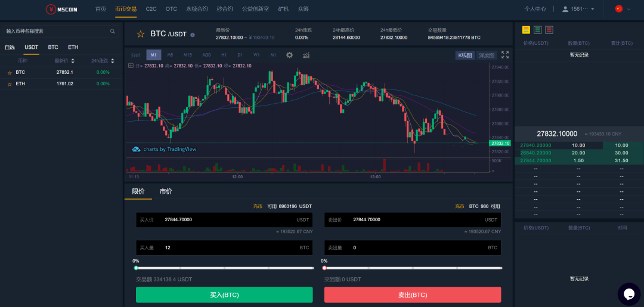
Task: Open chart settings gear icon
Action: tap(289, 55)
